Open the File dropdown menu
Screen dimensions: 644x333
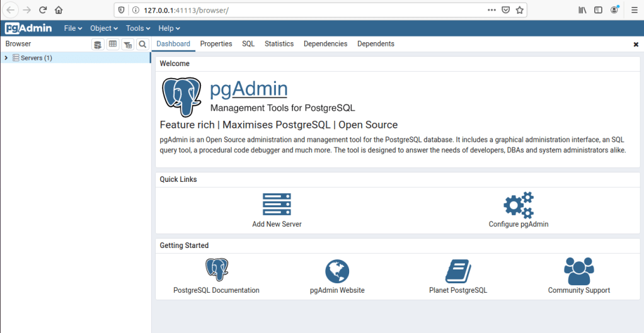click(x=73, y=28)
